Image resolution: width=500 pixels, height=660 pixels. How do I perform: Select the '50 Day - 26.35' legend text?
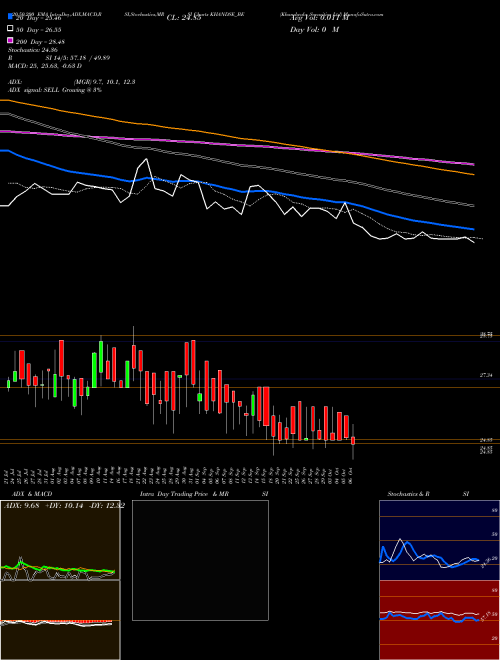coord(39,30)
